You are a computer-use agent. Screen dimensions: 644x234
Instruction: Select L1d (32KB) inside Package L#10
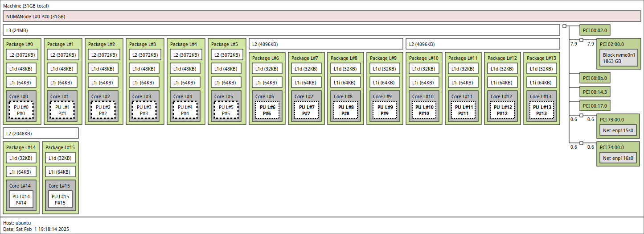(424, 69)
